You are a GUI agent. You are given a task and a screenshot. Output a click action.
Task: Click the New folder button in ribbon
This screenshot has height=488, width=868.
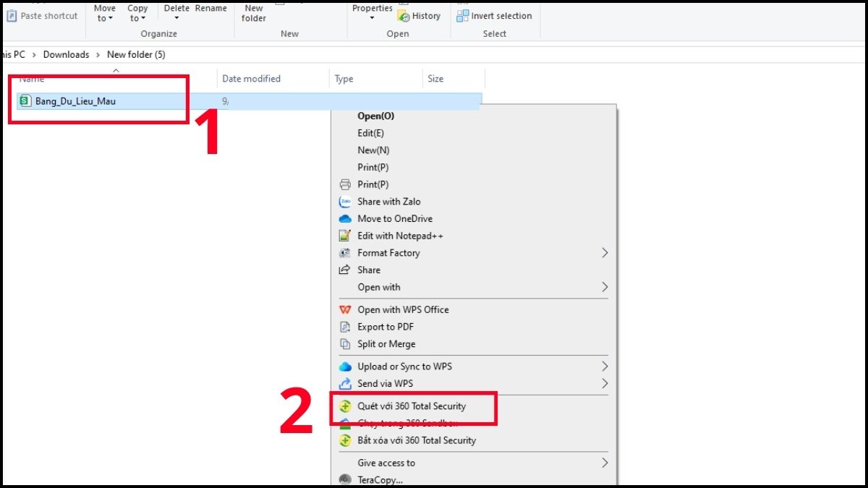coord(254,13)
